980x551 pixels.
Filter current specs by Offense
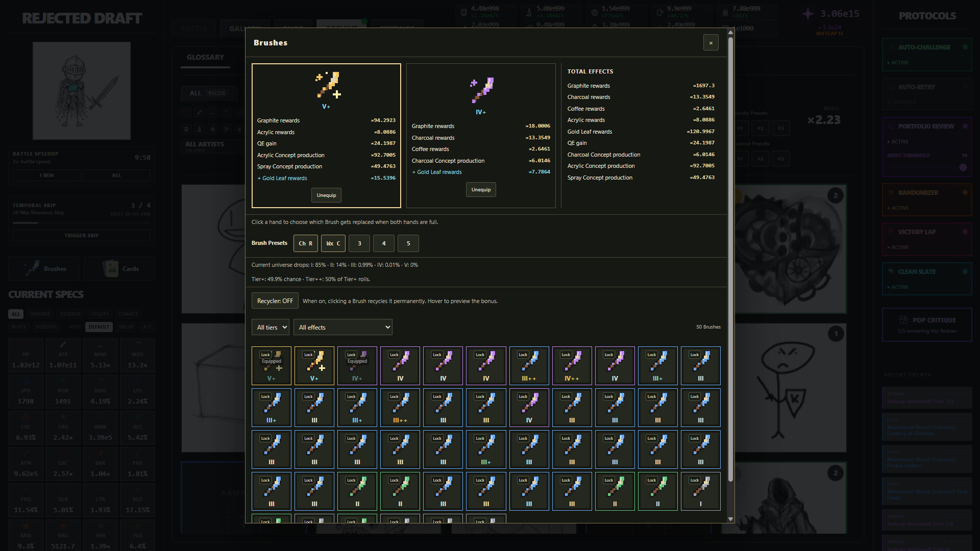tap(40, 314)
